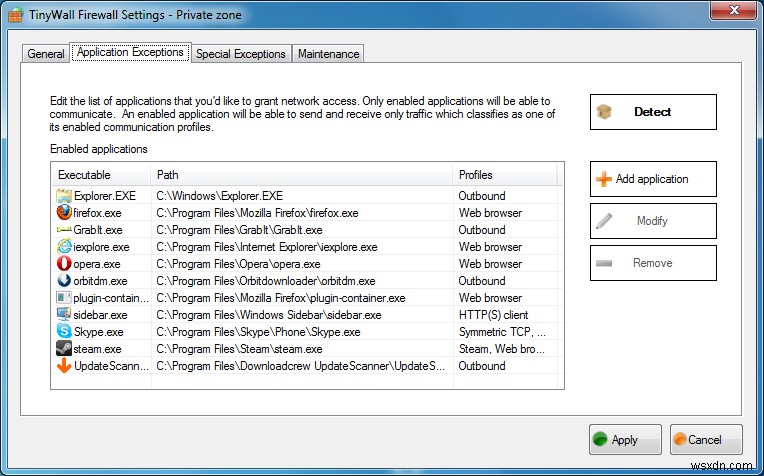Select the Skype.exe executable name
Image resolution: width=764 pixels, height=476 pixels.
tap(98, 332)
